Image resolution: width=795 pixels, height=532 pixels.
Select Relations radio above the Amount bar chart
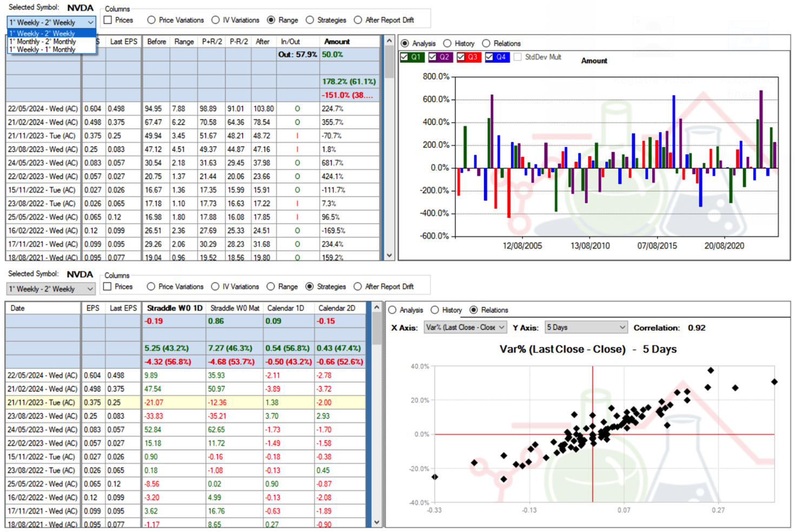(x=486, y=43)
